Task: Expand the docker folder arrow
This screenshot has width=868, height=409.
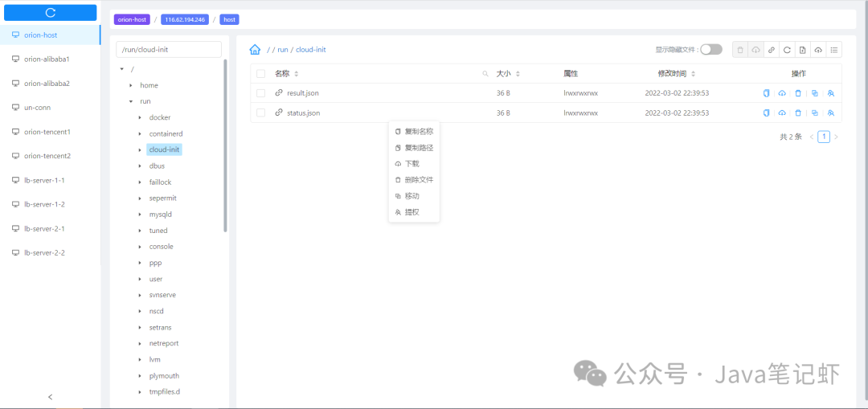Action: (x=140, y=117)
